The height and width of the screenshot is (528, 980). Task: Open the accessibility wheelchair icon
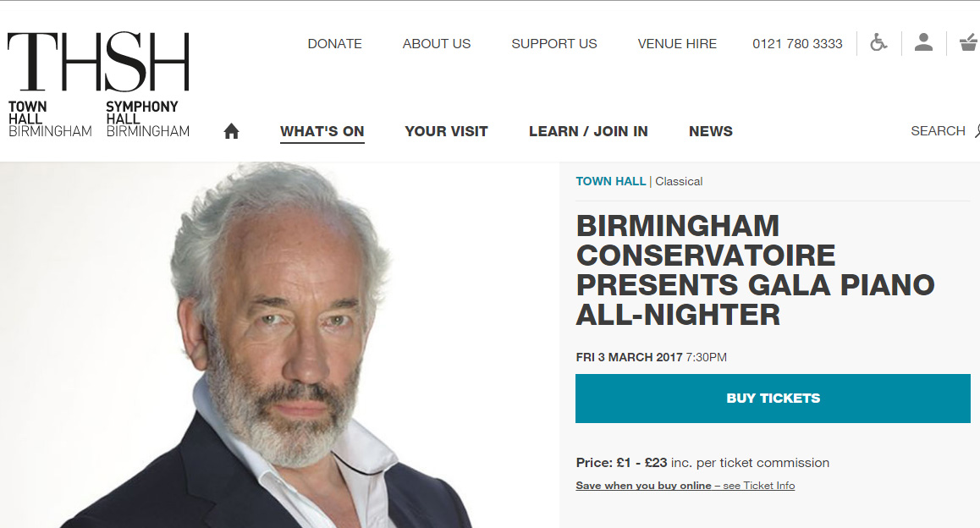point(878,43)
